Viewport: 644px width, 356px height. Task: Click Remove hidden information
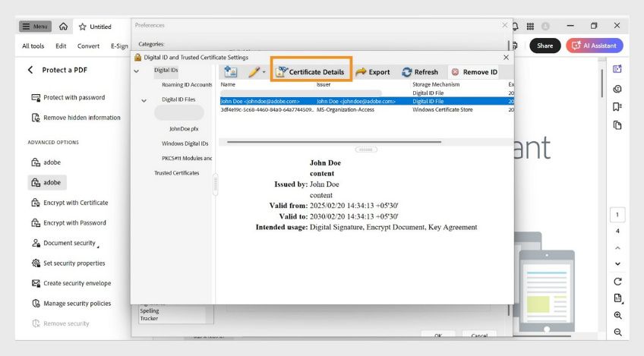(76, 118)
